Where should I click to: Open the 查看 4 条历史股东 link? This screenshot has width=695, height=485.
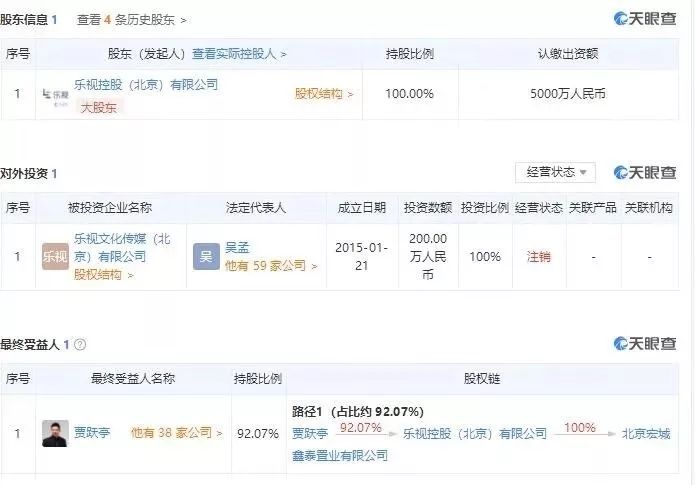(131, 20)
